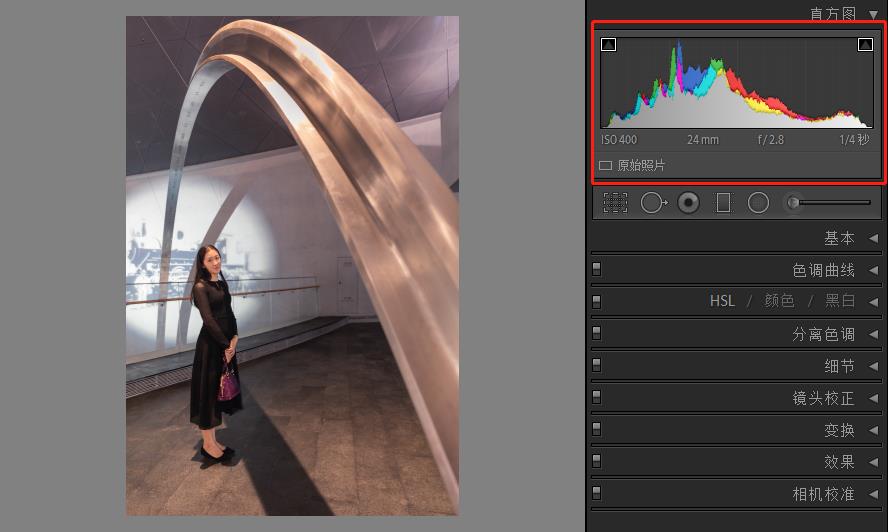Open the 效果 panel header
Screen dimensions: 888x532
[x=839, y=462]
